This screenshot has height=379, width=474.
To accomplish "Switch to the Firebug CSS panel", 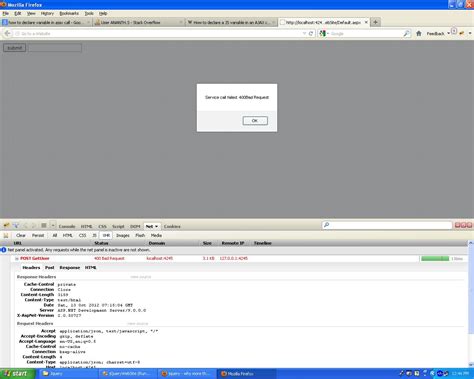I will tap(102, 226).
